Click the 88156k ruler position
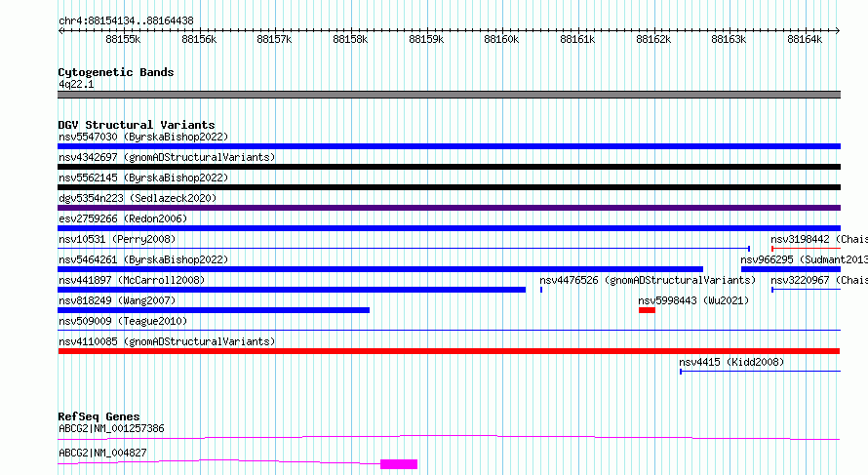868x475 pixels. point(199,39)
